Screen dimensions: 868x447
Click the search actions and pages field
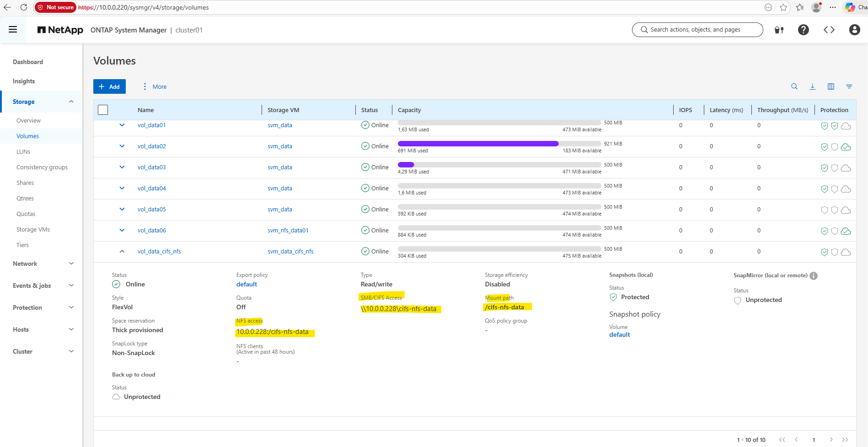point(697,30)
